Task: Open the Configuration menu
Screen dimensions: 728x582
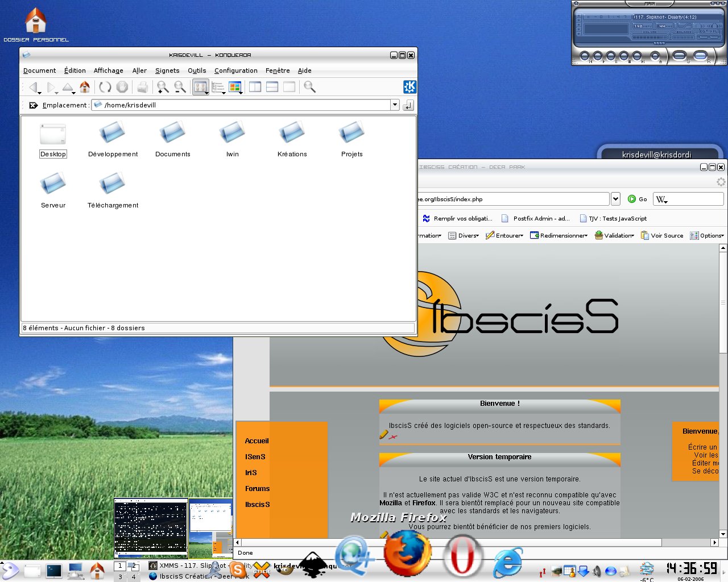Action: [x=236, y=70]
